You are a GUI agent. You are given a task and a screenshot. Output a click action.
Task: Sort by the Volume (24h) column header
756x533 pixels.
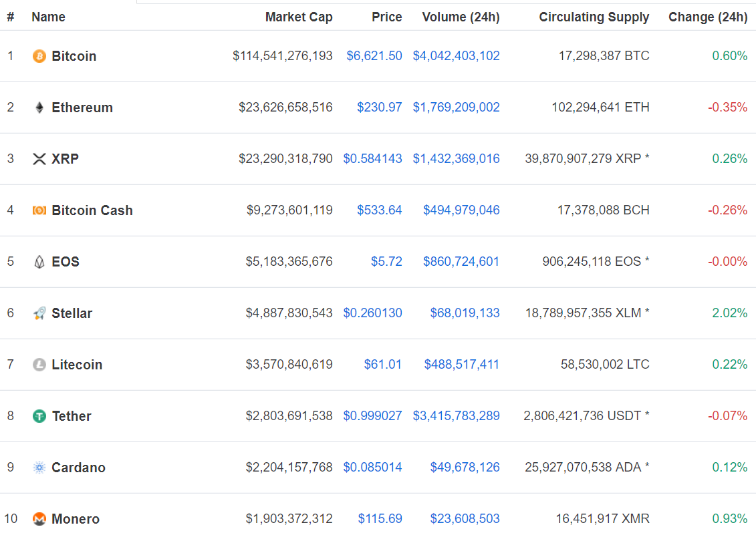click(461, 17)
